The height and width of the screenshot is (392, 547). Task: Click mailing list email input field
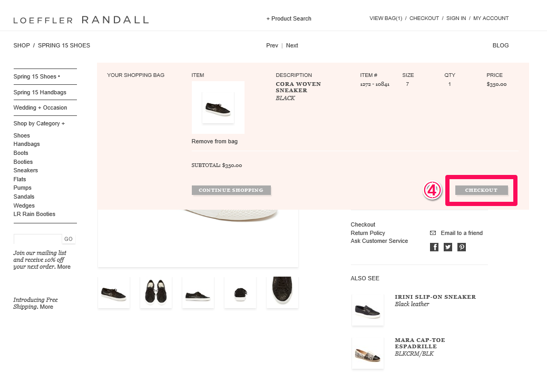[x=37, y=239]
